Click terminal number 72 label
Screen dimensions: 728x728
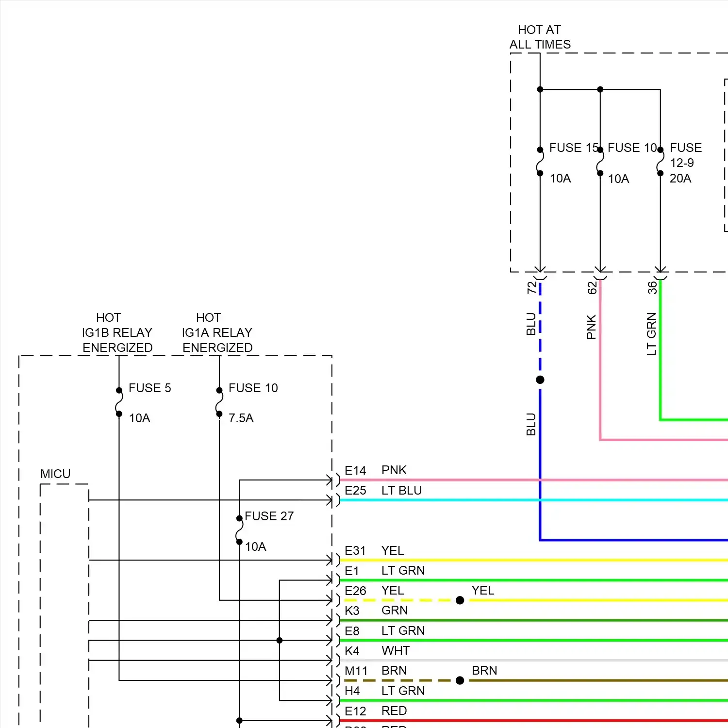click(x=532, y=287)
